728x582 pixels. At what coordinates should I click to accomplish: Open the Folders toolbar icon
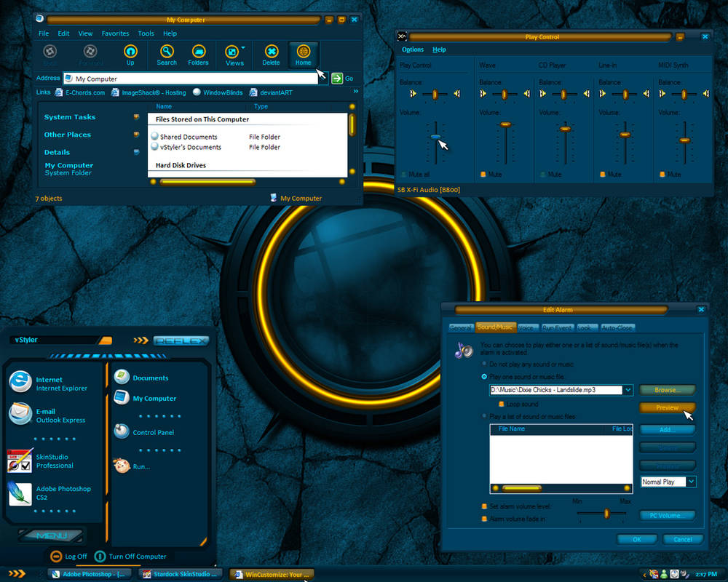click(x=198, y=55)
